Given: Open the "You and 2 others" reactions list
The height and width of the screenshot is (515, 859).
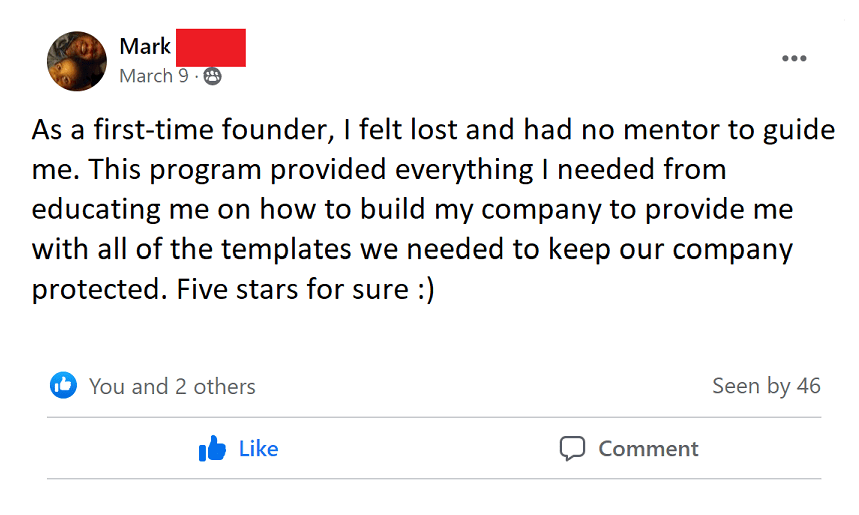Looking at the screenshot, I should tap(172, 386).
